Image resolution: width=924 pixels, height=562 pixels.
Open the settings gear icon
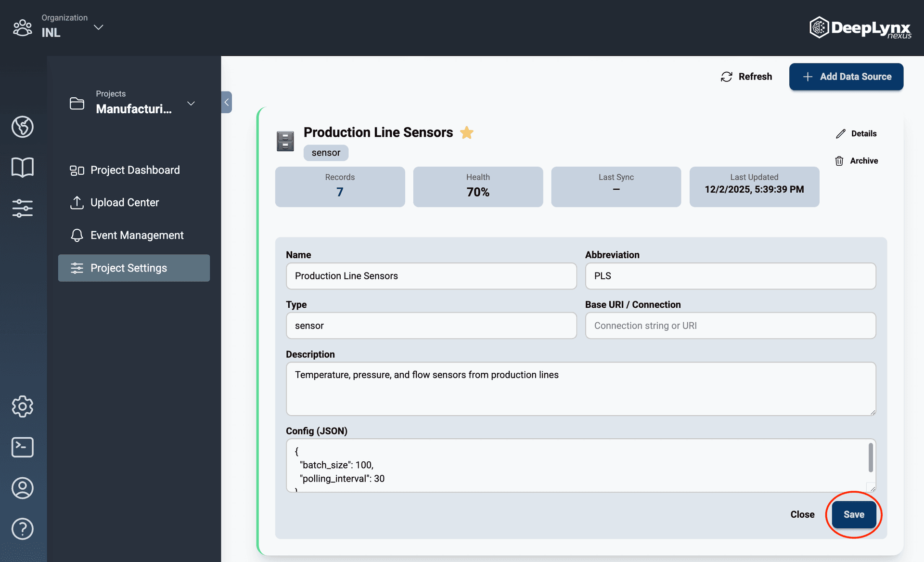[x=23, y=407]
